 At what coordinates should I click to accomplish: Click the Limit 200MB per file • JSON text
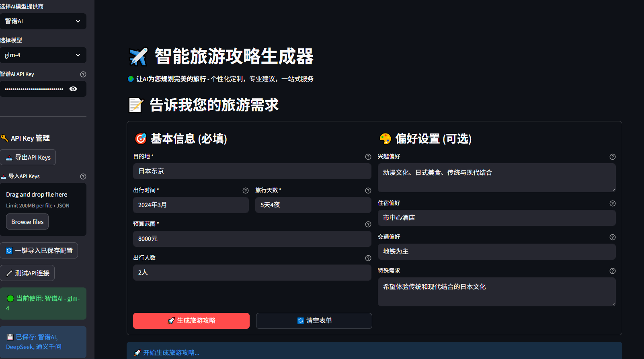click(x=38, y=206)
